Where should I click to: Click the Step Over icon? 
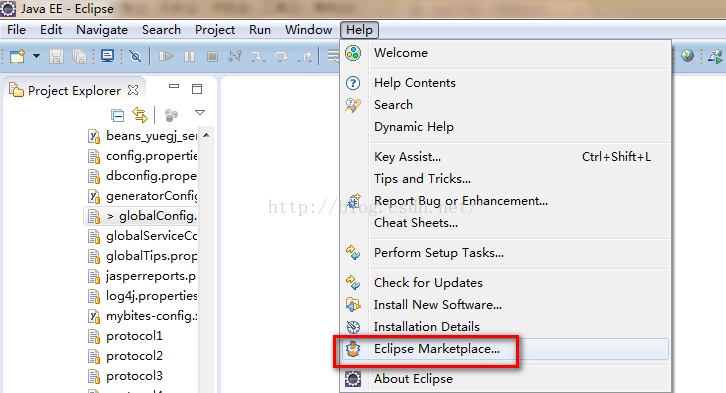coord(281,56)
